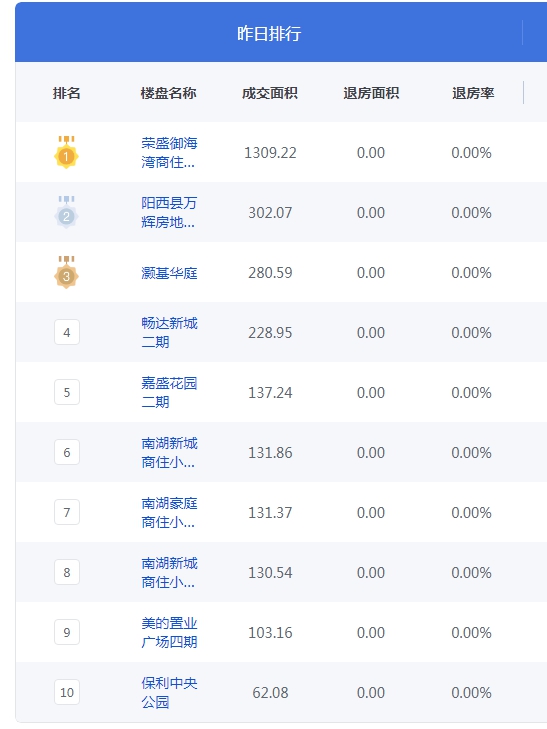Click the rank 4 number badge
547x729 pixels.
[x=67, y=332]
